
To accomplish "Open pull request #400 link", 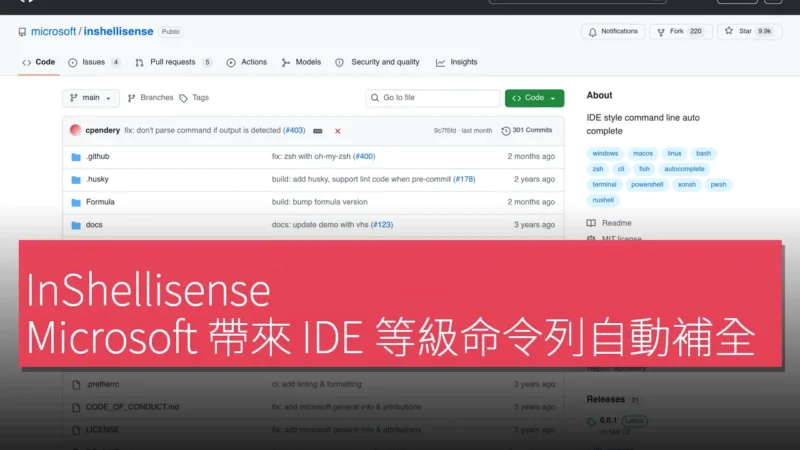I will (364, 157).
